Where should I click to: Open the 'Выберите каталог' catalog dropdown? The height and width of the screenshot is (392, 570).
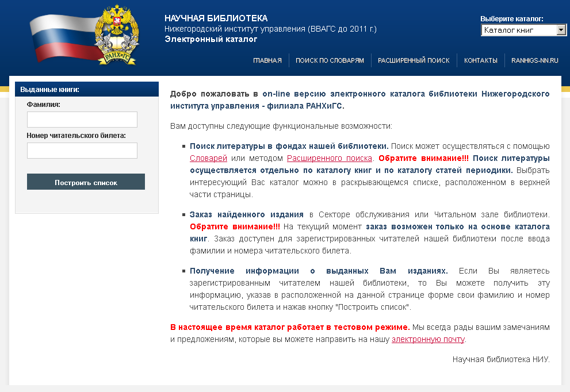coord(523,30)
